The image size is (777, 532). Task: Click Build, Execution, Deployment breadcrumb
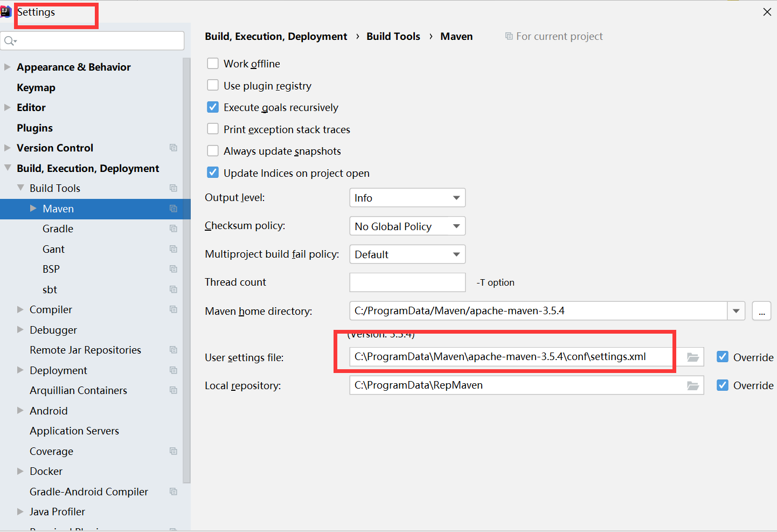[x=276, y=36]
